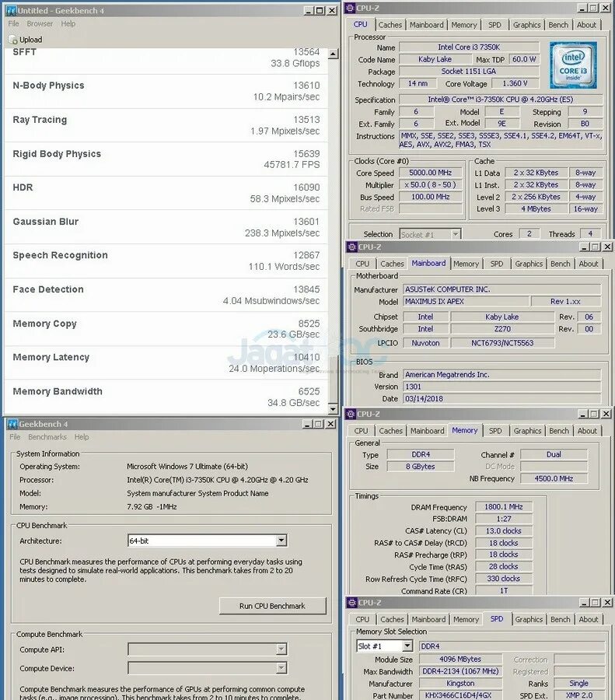This screenshot has height=700, width=615.
Task: Click the HDR benchmark label
Action: [23, 187]
